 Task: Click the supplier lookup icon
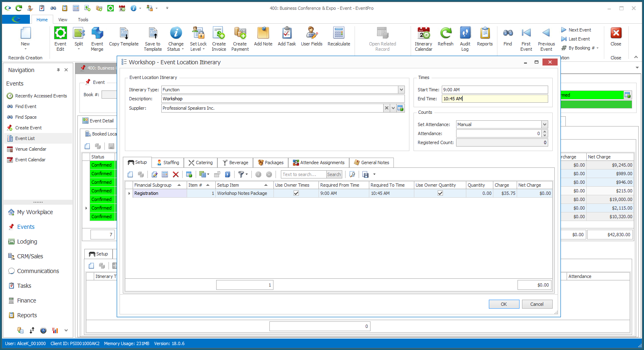click(400, 108)
